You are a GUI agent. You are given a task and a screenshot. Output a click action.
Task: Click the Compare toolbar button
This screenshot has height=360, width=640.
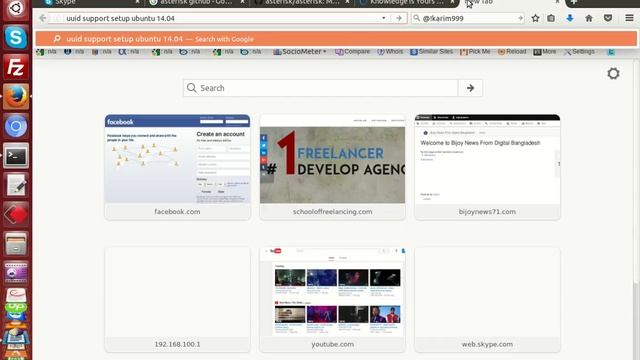click(x=352, y=52)
